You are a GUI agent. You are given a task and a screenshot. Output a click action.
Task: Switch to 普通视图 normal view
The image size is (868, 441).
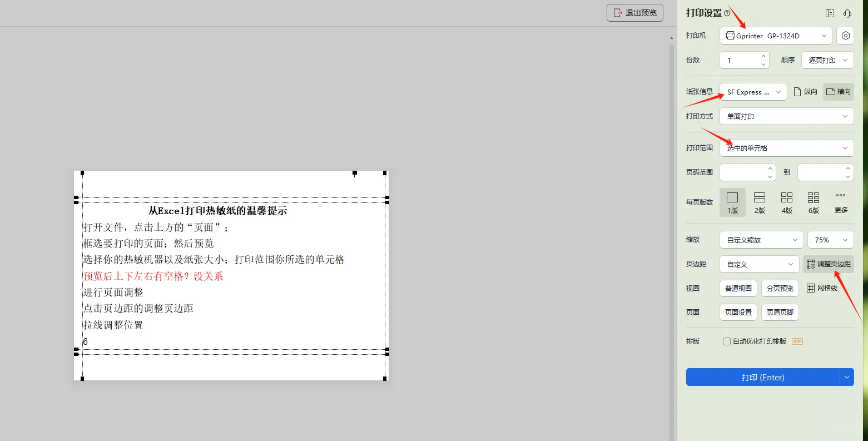tap(738, 288)
